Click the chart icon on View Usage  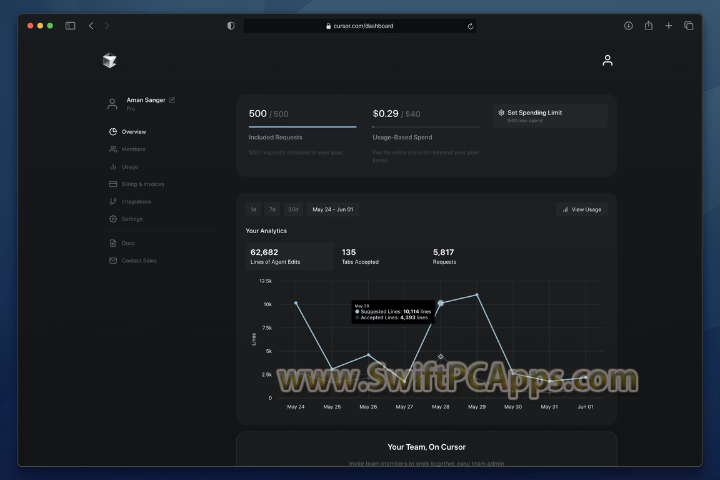(565, 209)
